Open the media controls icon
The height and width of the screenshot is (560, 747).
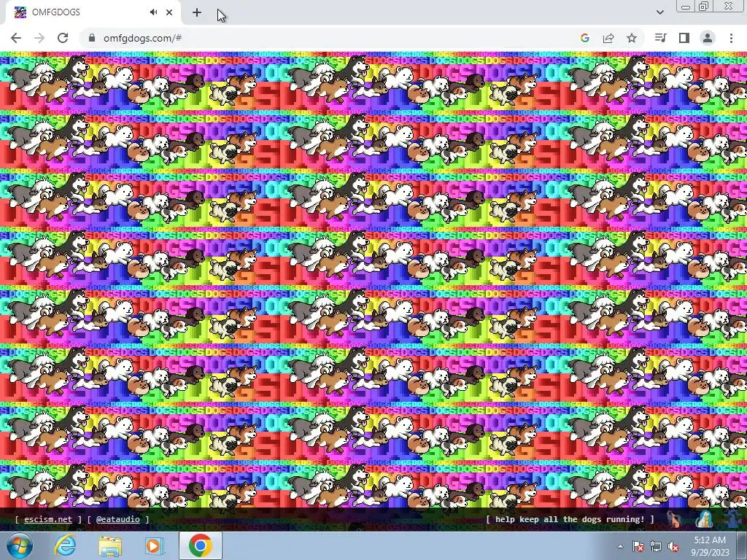click(x=660, y=38)
